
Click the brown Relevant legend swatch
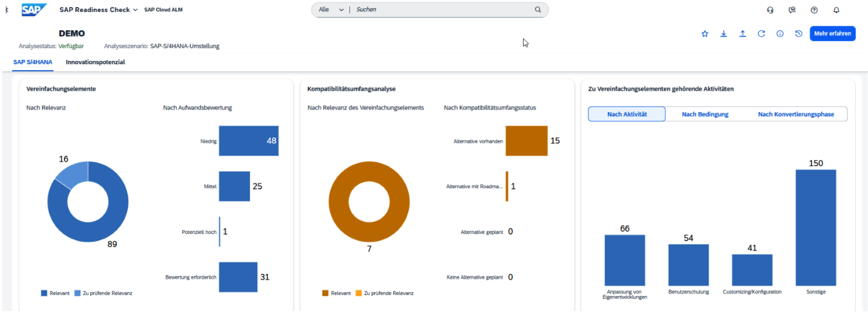pyautogui.click(x=325, y=293)
